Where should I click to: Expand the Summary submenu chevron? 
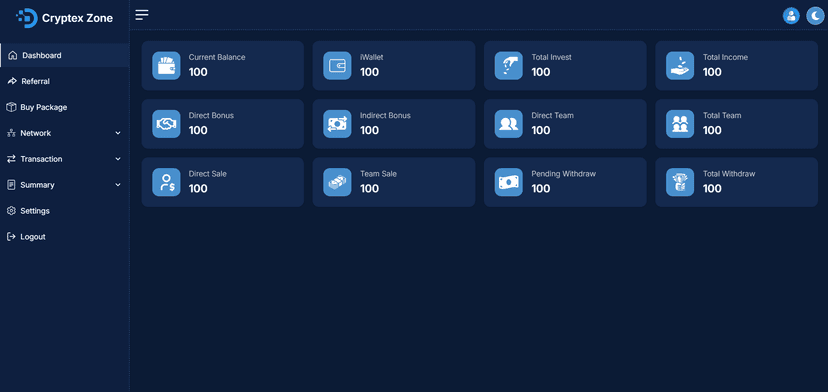click(x=118, y=185)
